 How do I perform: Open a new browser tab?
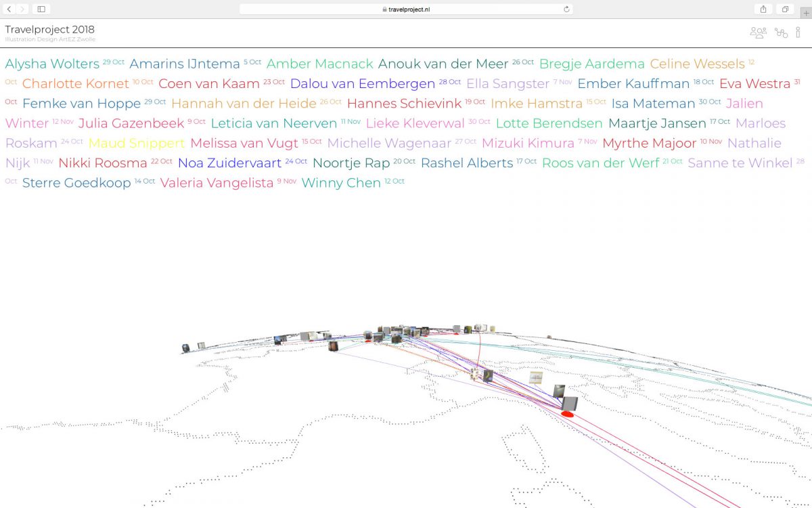805,12
